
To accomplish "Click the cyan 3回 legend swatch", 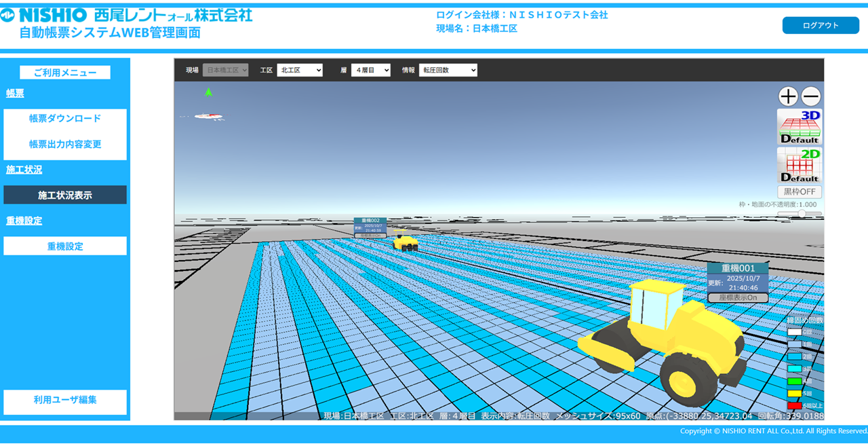I will [794, 369].
